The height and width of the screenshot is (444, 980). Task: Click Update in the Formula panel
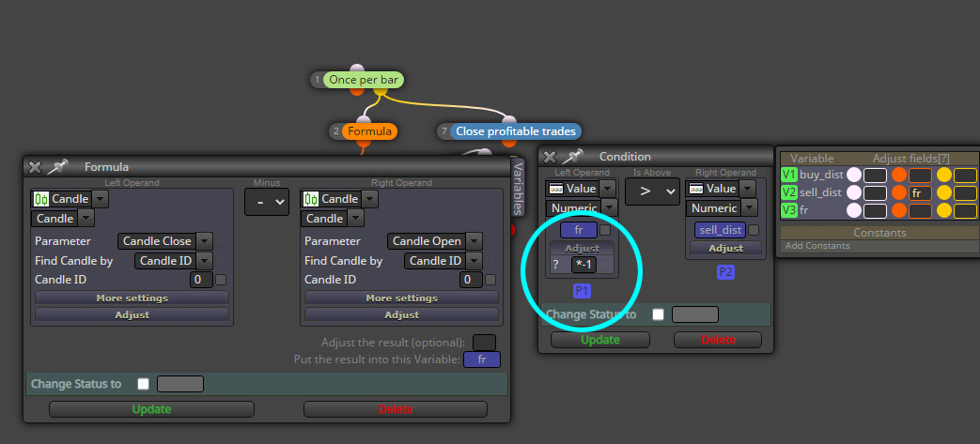(x=152, y=409)
